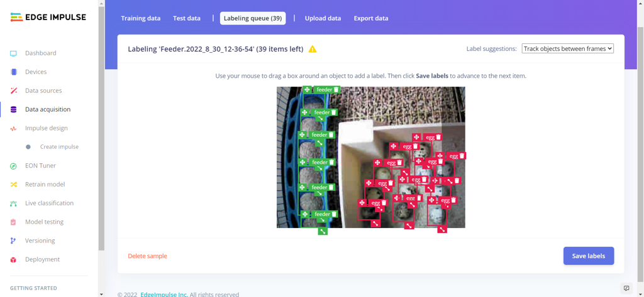Click the yellow warning triangle beside the labeling title
The height and width of the screenshot is (297, 644).
[x=313, y=49]
